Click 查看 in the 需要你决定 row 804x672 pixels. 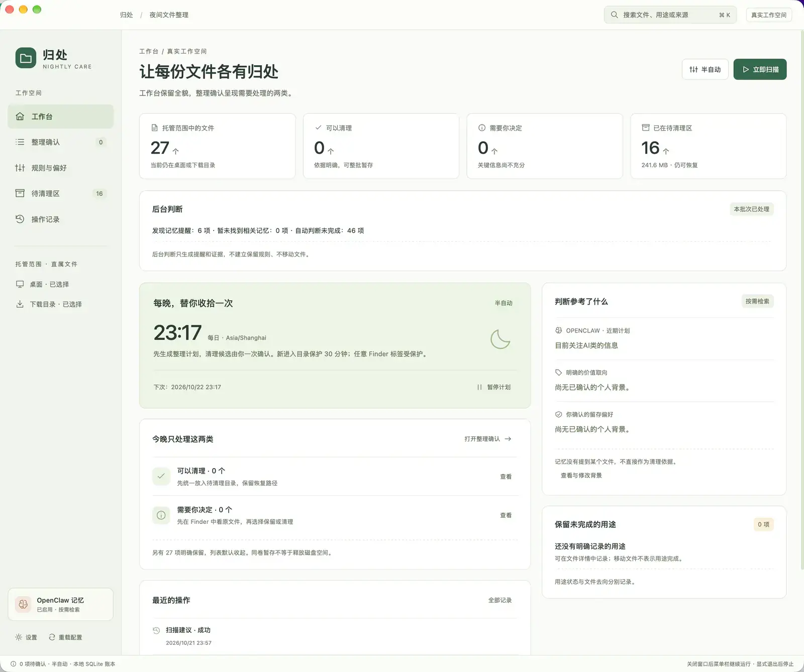click(x=506, y=515)
